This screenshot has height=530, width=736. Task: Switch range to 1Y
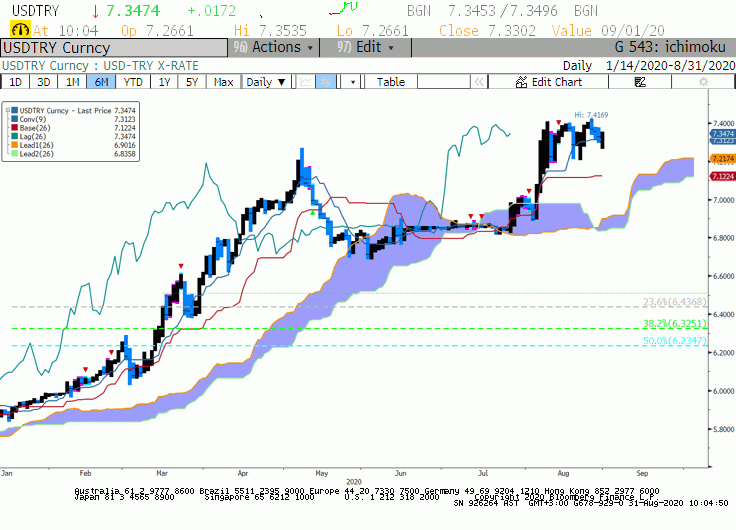[x=164, y=82]
